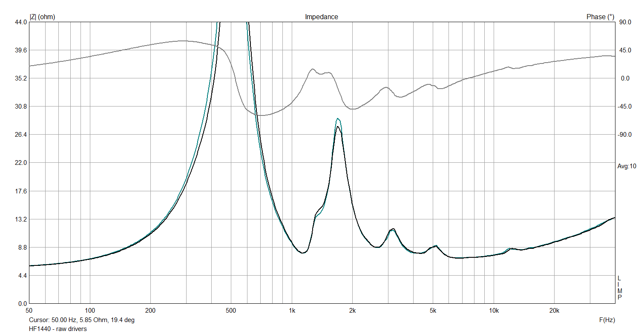Click the 30.8 ohm axis value

21,107
